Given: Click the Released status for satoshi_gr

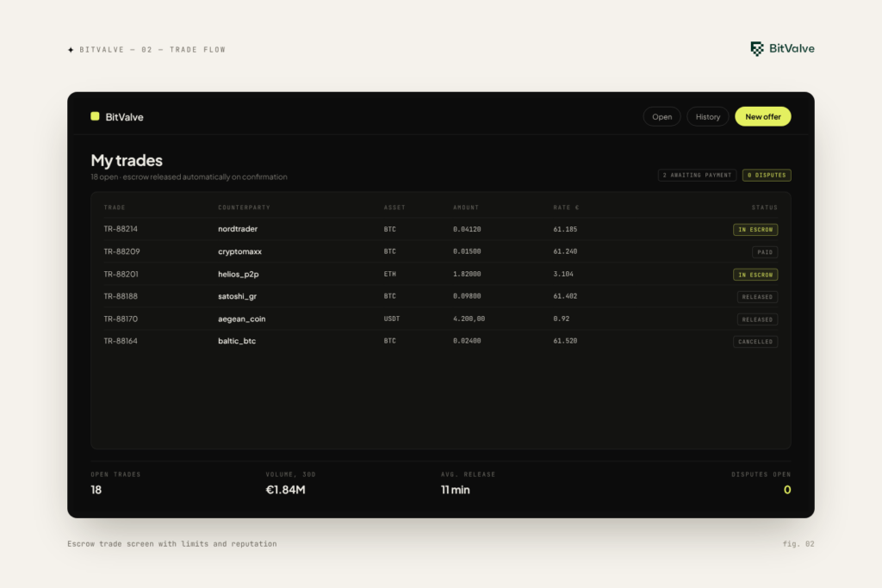Looking at the screenshot, I should (758, 296).
